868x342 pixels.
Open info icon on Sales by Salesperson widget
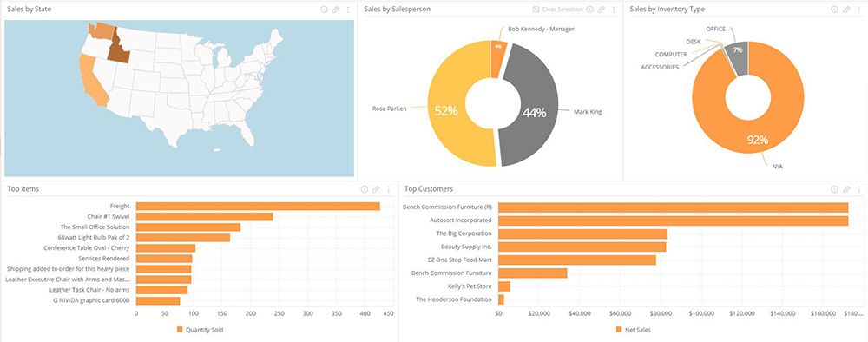click(589, 10)
